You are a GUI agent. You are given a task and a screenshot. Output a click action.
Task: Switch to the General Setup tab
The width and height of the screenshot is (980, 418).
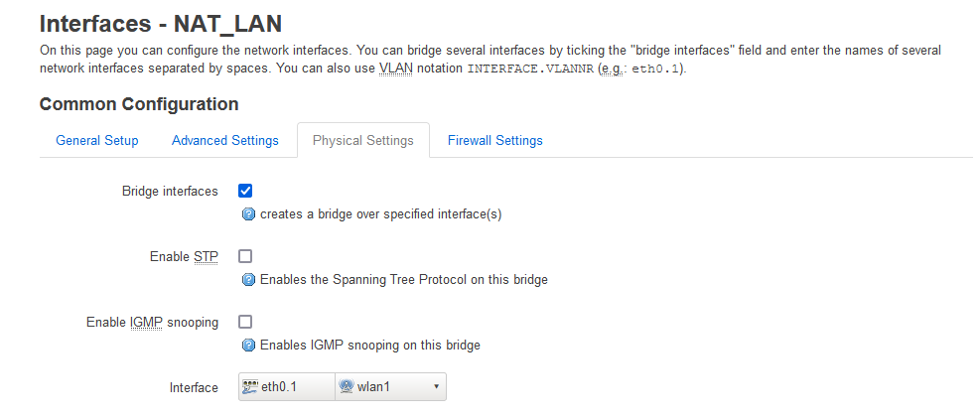97,140
